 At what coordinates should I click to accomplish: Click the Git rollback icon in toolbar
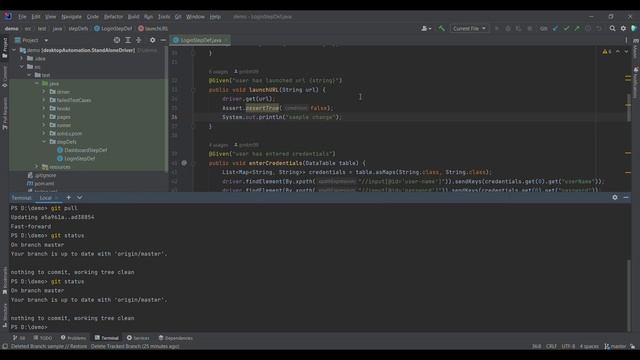(599, 29)
